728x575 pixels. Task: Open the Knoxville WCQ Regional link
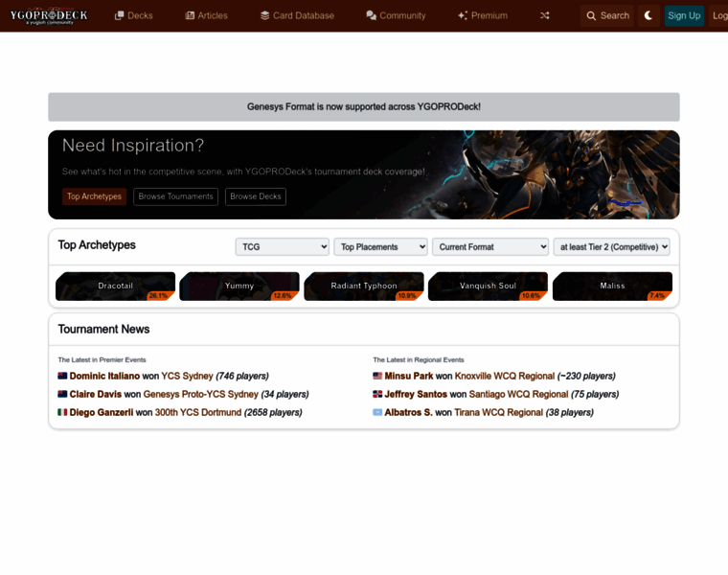pyautogui.click(x=505, y=377)
